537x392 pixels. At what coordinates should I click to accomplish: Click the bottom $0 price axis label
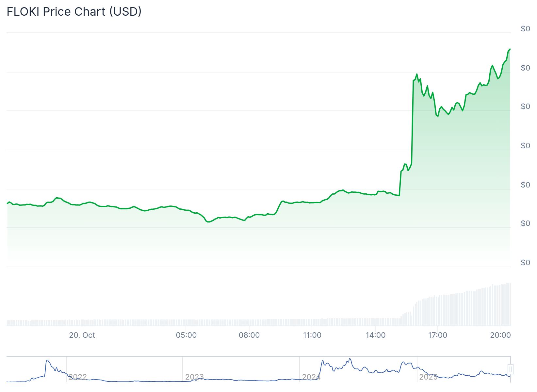[525, 263]
